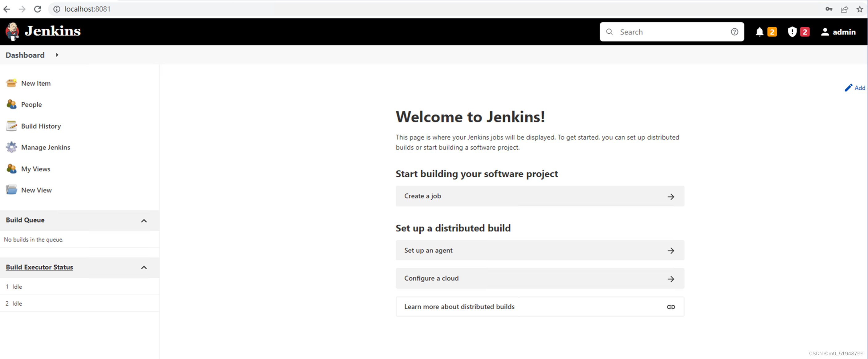Reload the page with refresh icon
This screenshot has height=359, width=868.
tap(37, 9)
